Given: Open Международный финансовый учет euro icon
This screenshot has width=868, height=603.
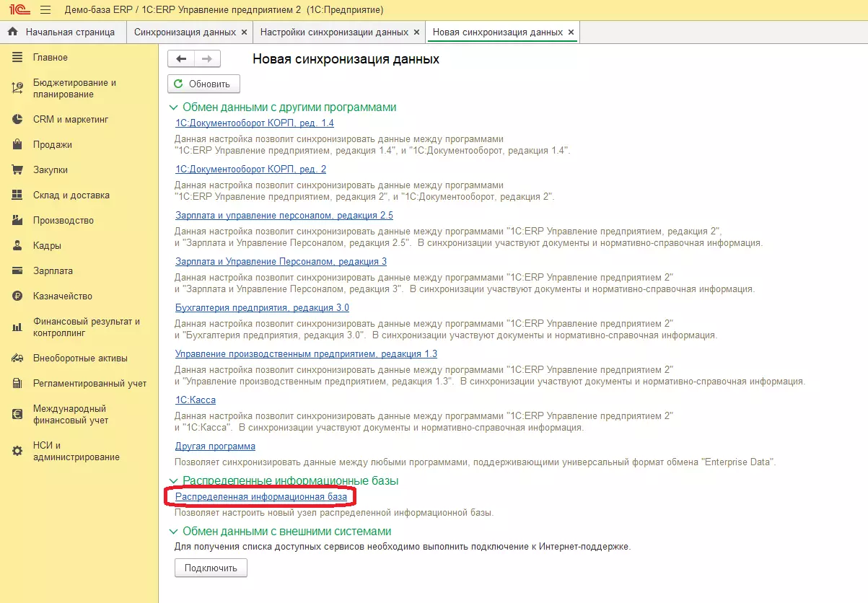Looking at the screenshot, I should pos(17,415).
